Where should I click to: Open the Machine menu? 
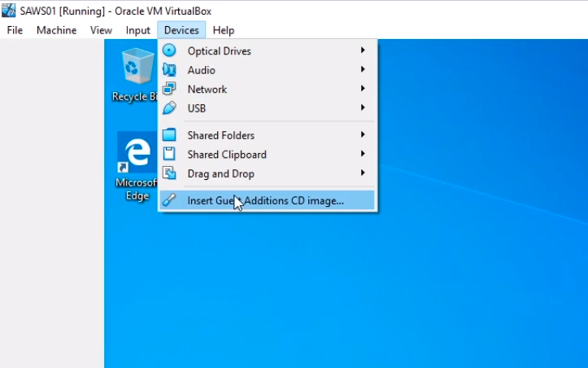[57, 30]
